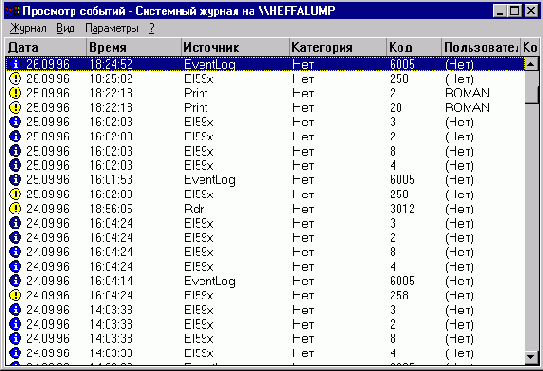Click warning icon of 25.09.96 El59x code 250 row
This screenshot has height=371, width=543.
[15, 194]
